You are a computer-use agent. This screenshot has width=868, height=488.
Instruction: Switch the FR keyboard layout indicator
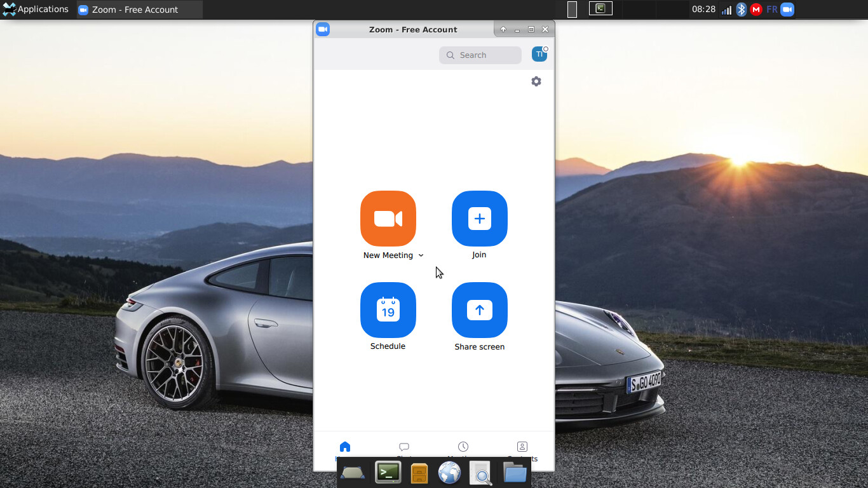click(x=771, y=10)
